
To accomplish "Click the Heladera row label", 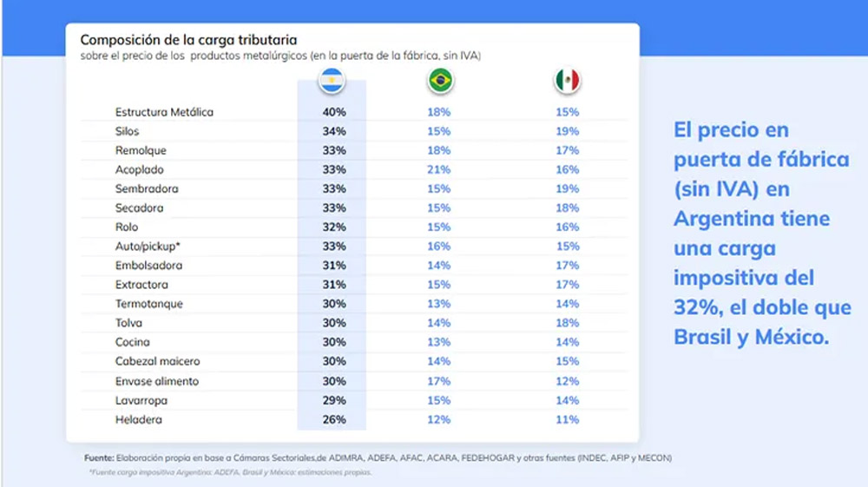I will coord(139,419).
